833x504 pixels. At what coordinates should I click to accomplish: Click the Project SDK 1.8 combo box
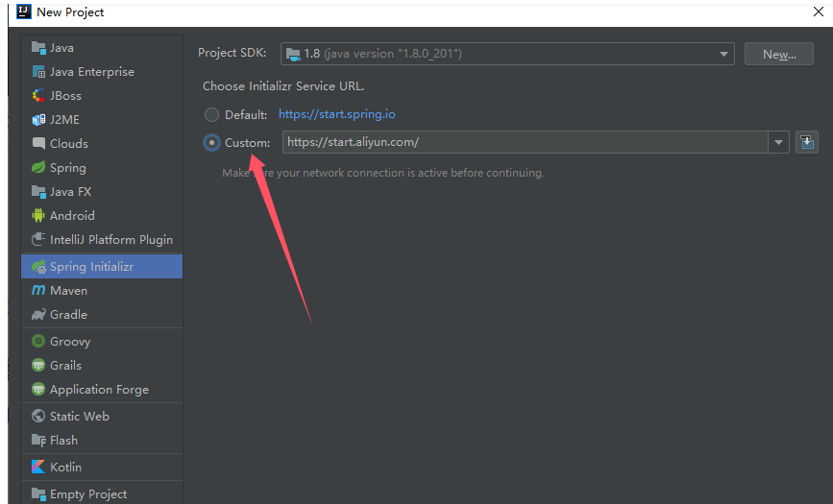[x=507, y=54]
